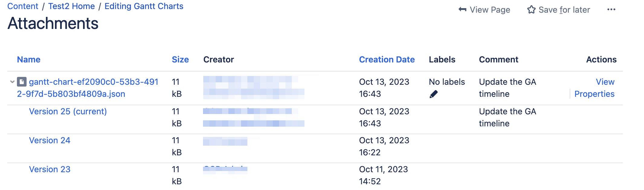Collapse the gantt-chart attachment version list
The image size is (644, 190).
click(12, 82)
